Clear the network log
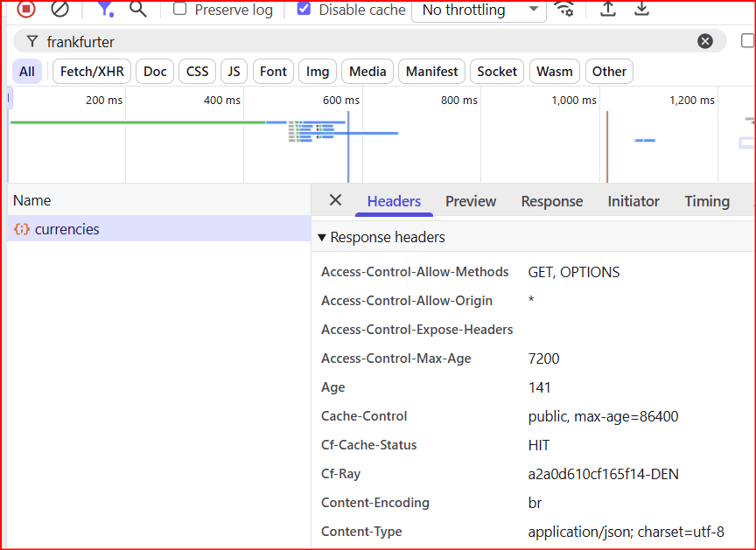This screenshot has width=756, height=550. (x=59, y=9)
